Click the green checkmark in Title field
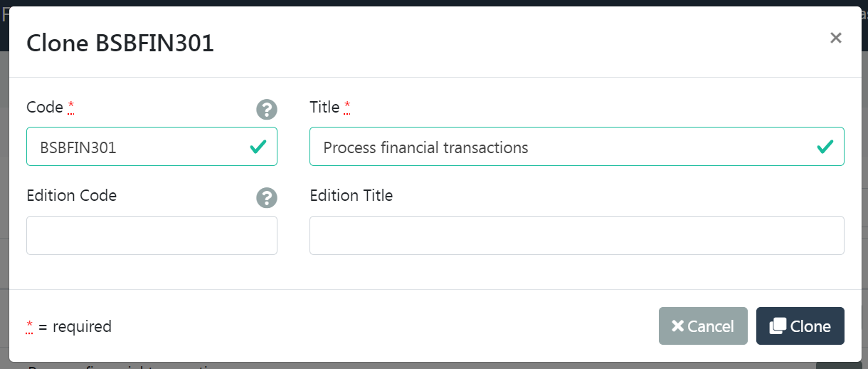 tap(825, 147)
